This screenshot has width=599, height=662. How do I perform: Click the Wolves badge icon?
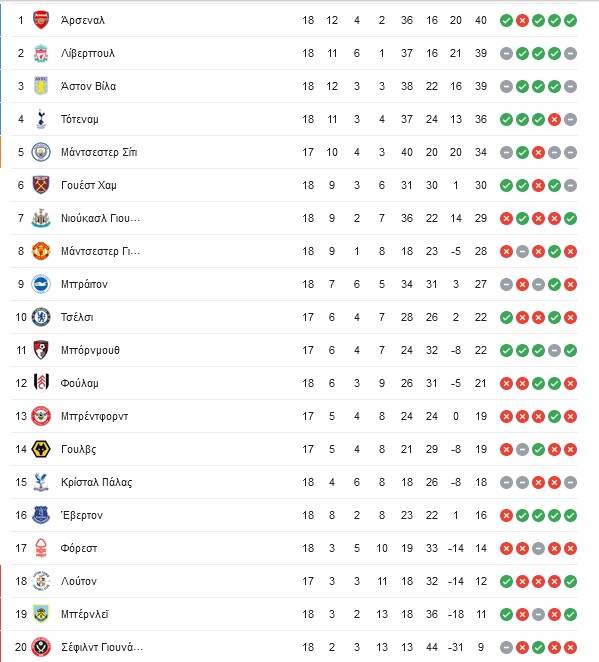point(41,449)
